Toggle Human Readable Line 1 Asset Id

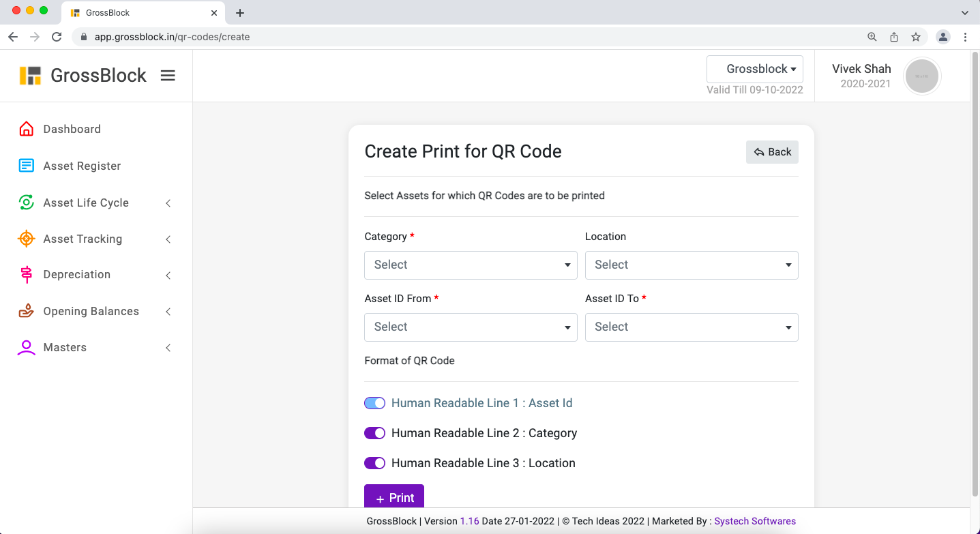(374, 403)
